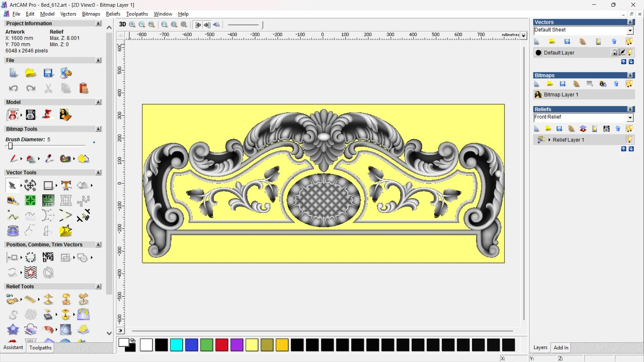Toggle Default Layer lock icon
Screen dimensions: 644x362
click(x=614, y=53)
